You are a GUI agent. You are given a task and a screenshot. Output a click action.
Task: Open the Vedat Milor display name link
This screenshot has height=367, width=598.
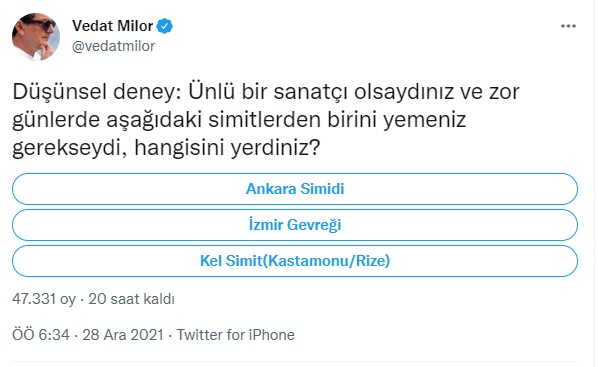point(113,26)
